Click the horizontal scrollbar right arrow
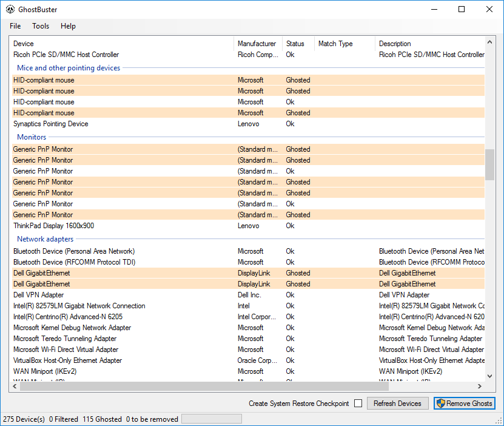 pyautogui.click(x=480, y=386)
